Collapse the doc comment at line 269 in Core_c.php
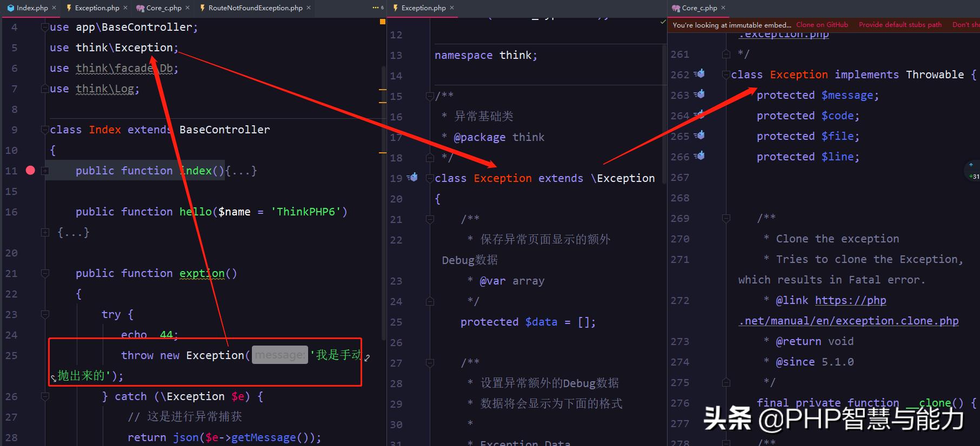The height and width of the screenshot is (446, 980). pyautogui.click(x=726, y=218)
